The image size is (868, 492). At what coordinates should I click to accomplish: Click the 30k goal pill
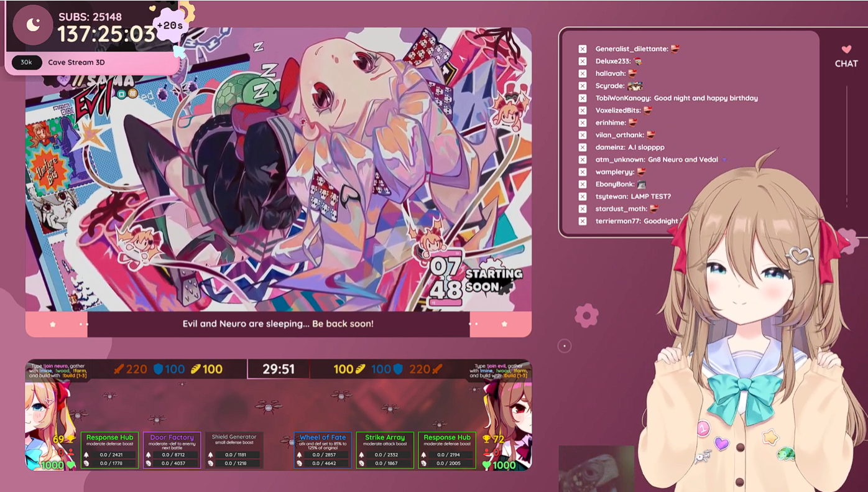[27, 62]
